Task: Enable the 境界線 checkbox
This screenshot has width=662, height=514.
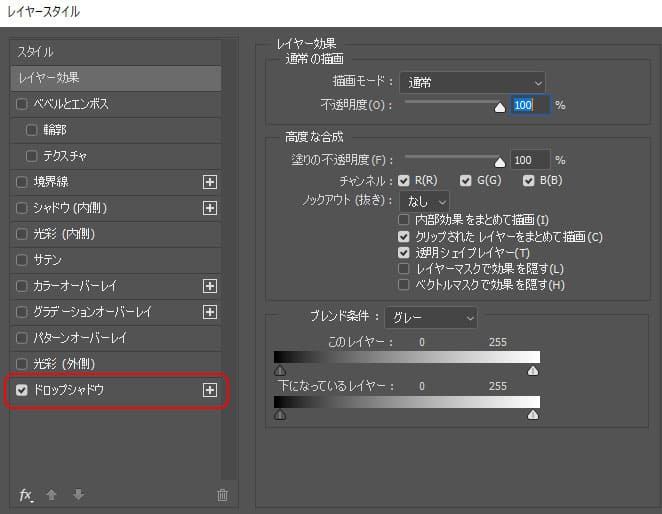Action: [22, 182]
